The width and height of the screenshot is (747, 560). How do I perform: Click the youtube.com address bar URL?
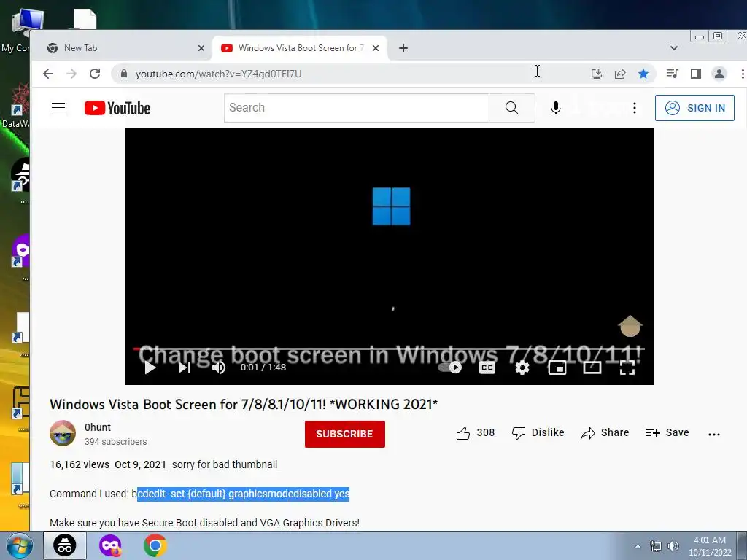[x=218, y=74]
